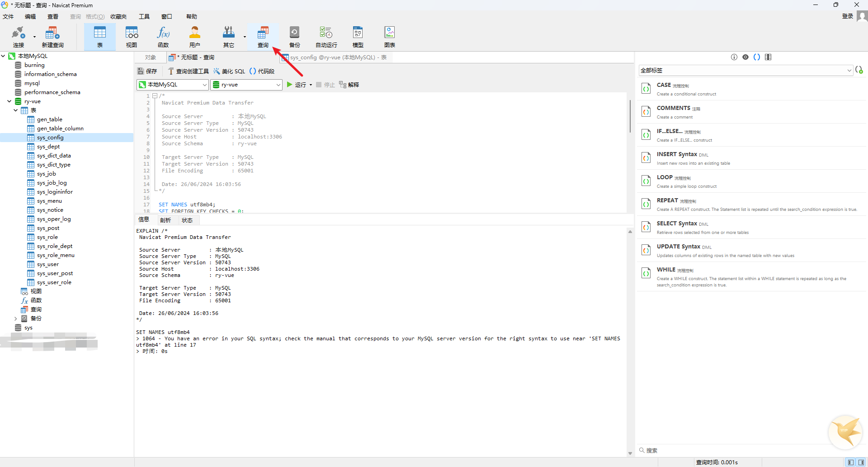
Task: Open the 图表 charts toolbar icon
Action: click(390, 37)
